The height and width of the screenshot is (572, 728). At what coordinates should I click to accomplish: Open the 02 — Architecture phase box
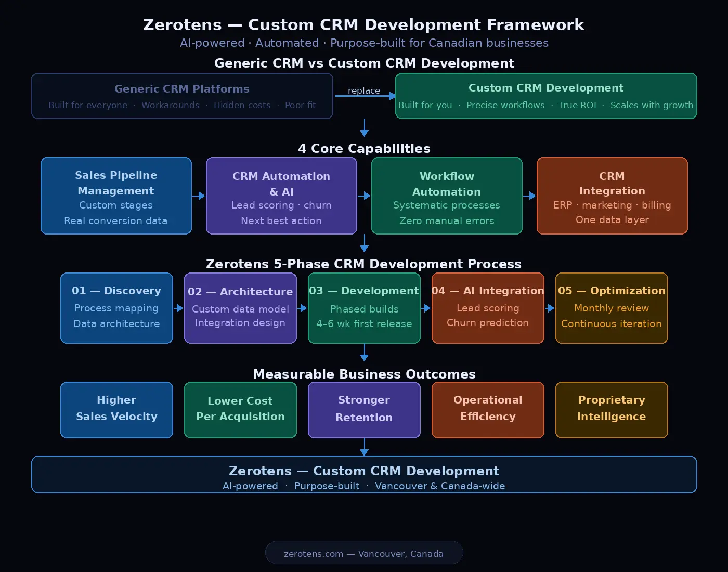(x=240, y=308)
